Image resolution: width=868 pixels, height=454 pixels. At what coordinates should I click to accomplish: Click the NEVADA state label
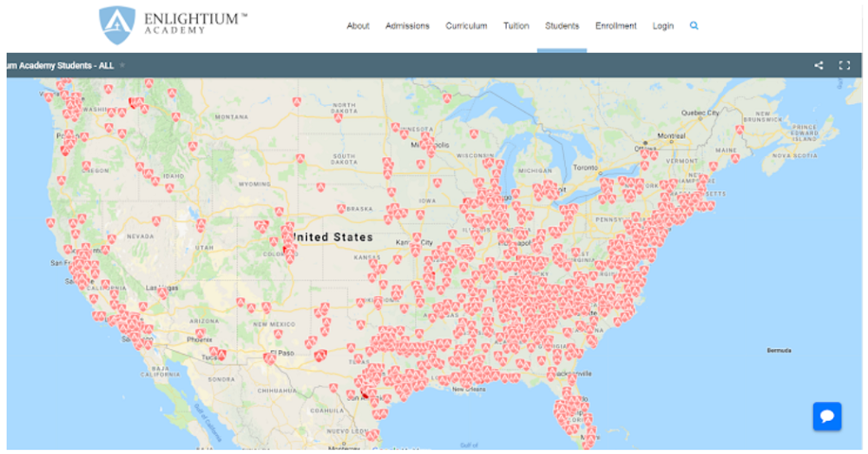coord(140,236)
